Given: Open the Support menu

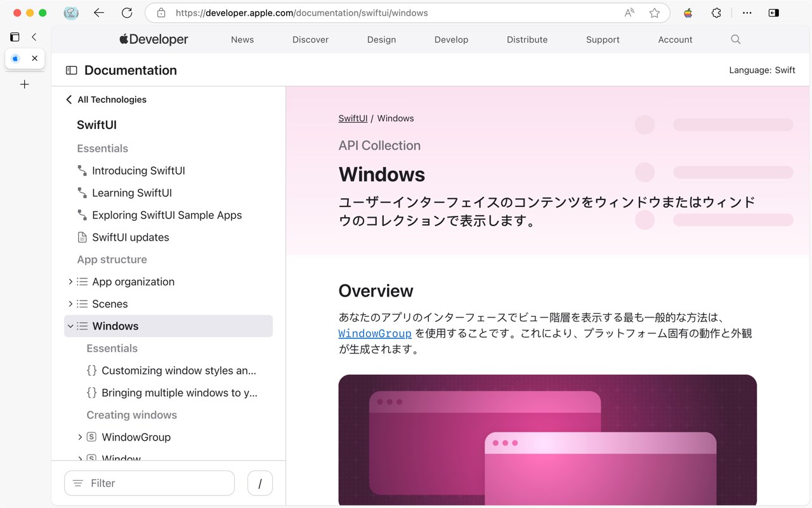Looking at the screenshot, I should pyautogui.click(x=603, y=39).
